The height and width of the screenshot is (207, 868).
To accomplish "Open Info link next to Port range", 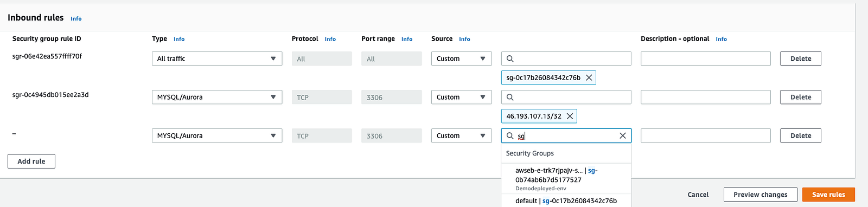I will pos(407,39).
